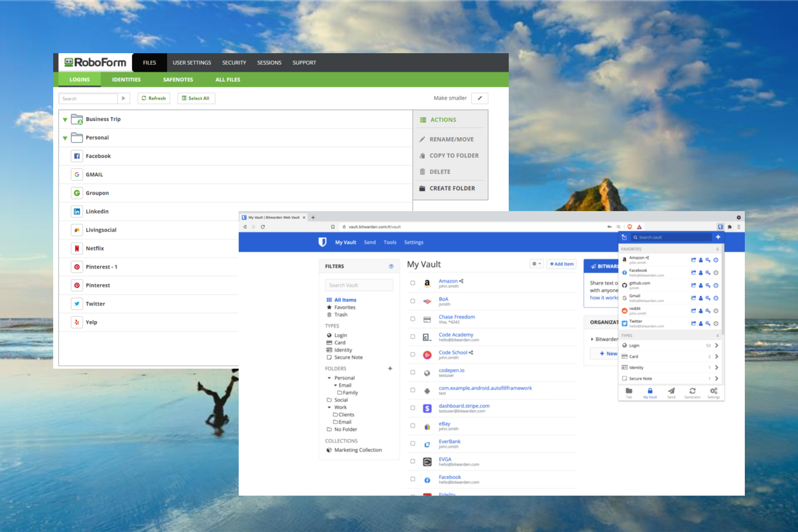Image resolution: width=798 pixels, height=532 pixels.
Task: Collapse Personal folder in Bitwarden filters
Action: [x=329, y=378]
